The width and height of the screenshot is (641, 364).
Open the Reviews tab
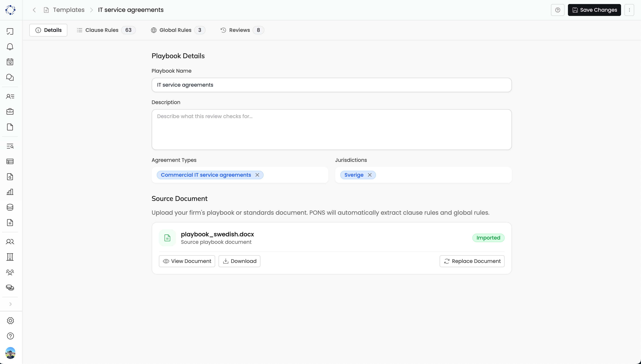click(239, 30)
